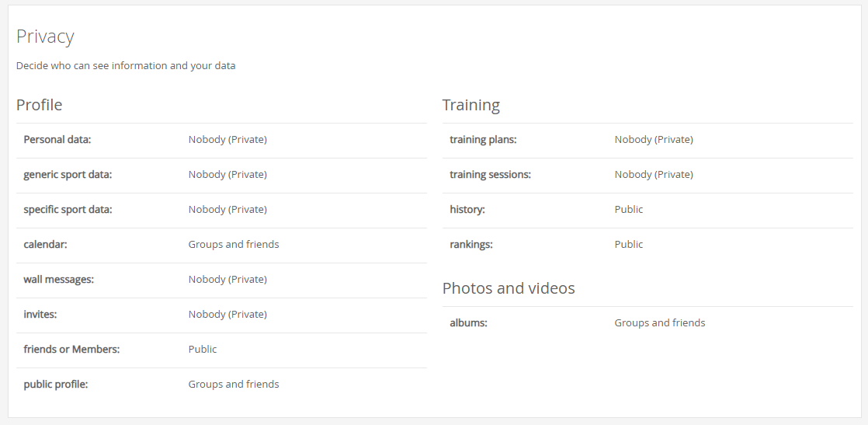Viewport: 868px width, 425px height.
Task: Select rankings Public value
Action: [x=628, y=245]
